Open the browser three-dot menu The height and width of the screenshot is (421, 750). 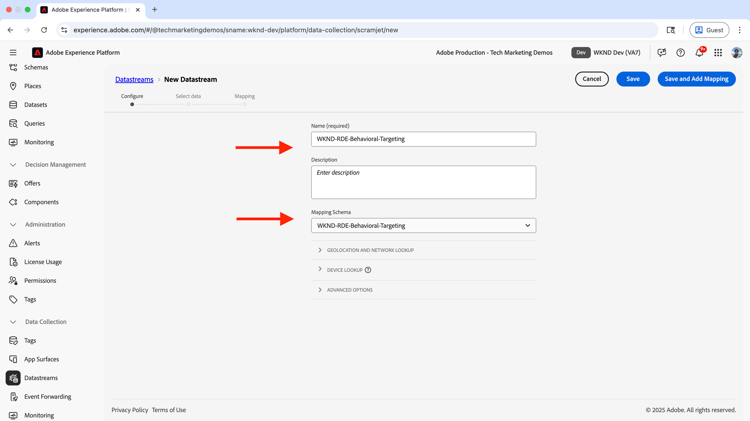tap(739, 30)
